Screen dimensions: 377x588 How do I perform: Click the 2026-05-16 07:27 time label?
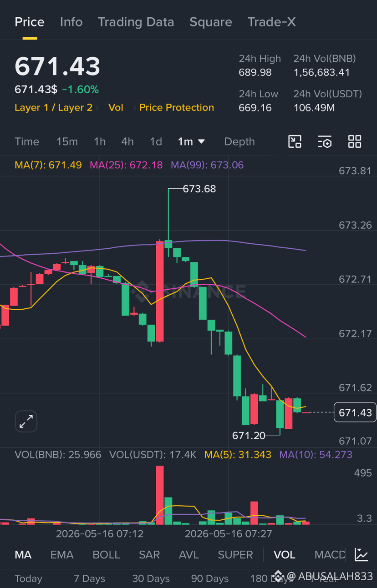click(229, 533)
